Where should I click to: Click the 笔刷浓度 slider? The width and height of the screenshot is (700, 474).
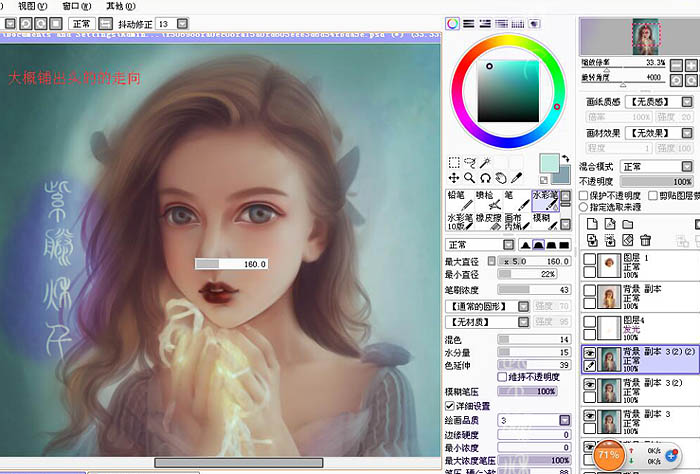coord(534,290)
